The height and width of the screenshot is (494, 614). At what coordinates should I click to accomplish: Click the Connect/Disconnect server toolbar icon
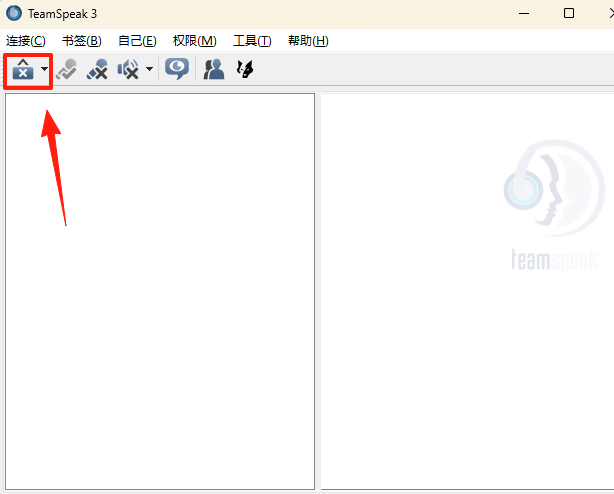tap(23, 69)
